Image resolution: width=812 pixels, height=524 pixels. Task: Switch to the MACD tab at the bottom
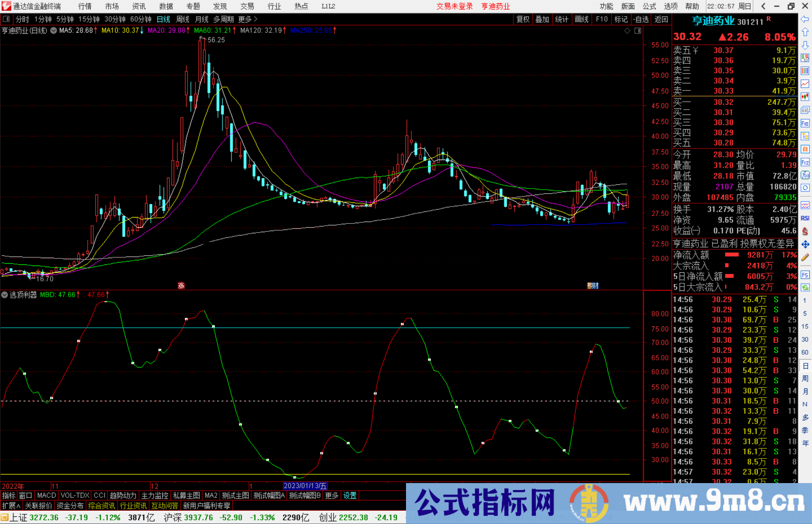point(46,495)
